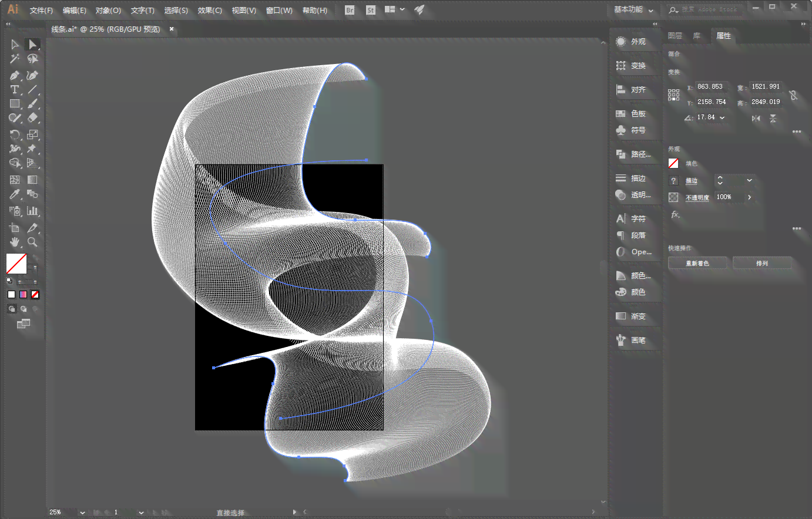The image size is (812, 519).
Task: Set fill mode to None
Action: pos(35,295)
